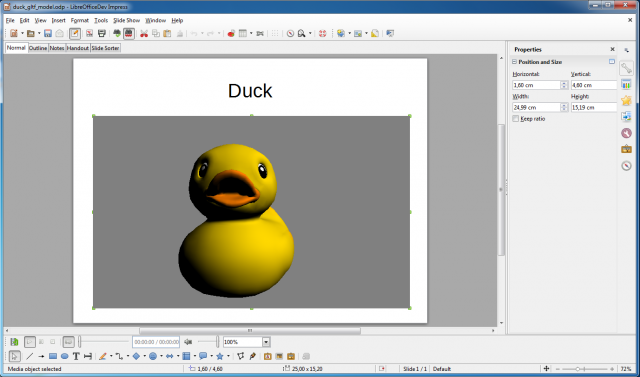This screenshot has width=640, height=377.
Task: Switch to the Slide Sorter tab
Action: pyautogui.click(x=105, y=48)
